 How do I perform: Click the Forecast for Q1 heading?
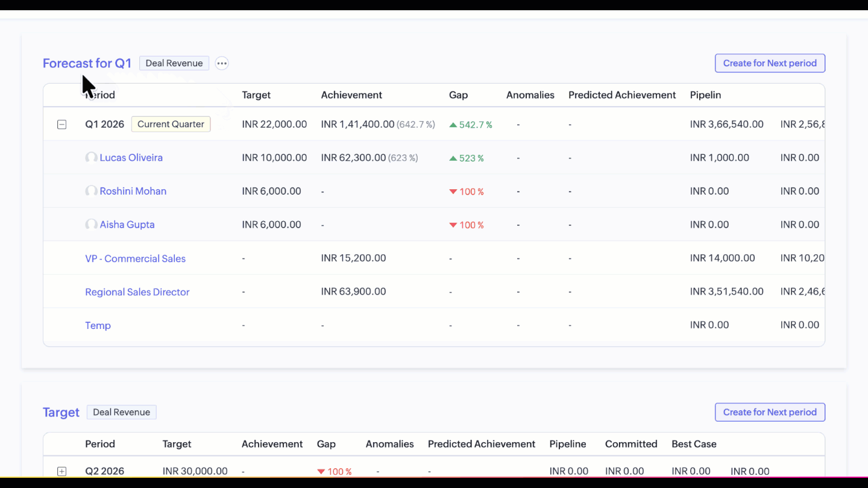click(x=87, y=63)
